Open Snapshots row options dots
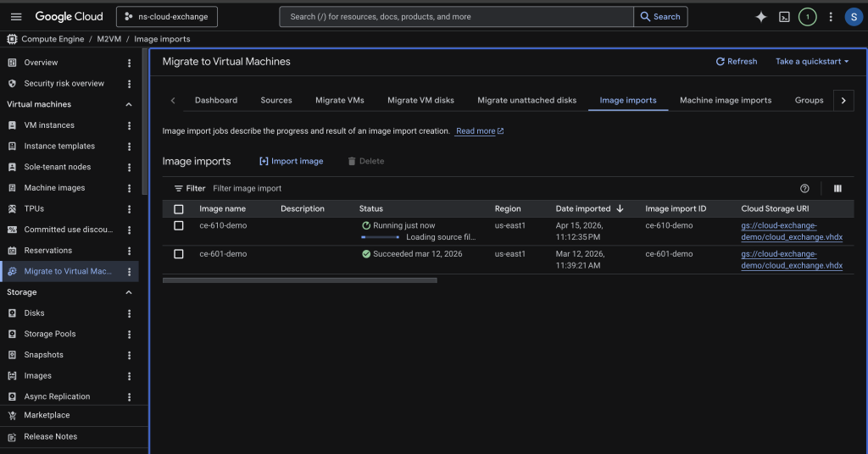This screenshot has width=868, height=454. pyautogui.click(x=129, y=355)
